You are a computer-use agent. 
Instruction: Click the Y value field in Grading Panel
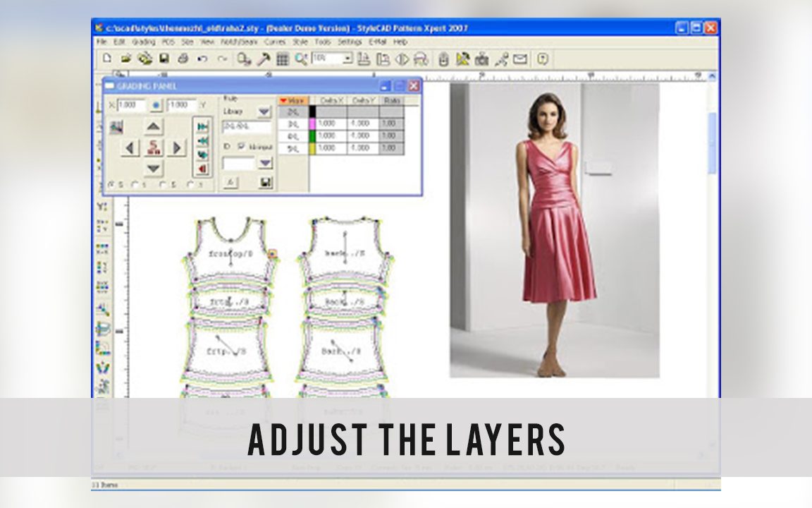point(181,105)
